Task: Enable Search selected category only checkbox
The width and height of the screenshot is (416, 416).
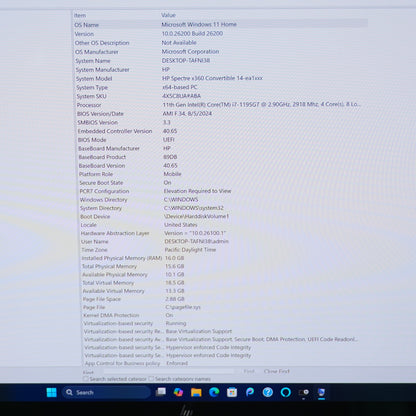Action: [x=86, y=379]
